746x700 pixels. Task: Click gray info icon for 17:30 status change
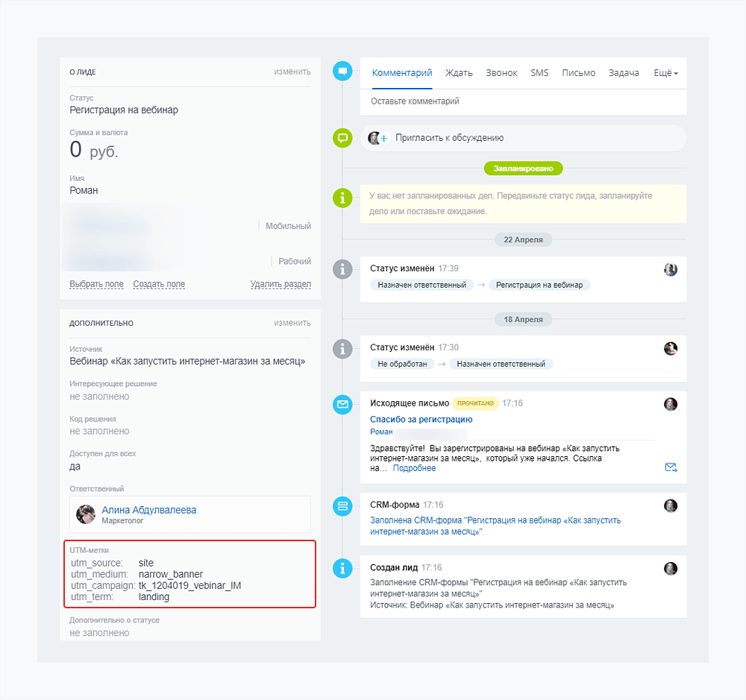click(x=342, y=349)
